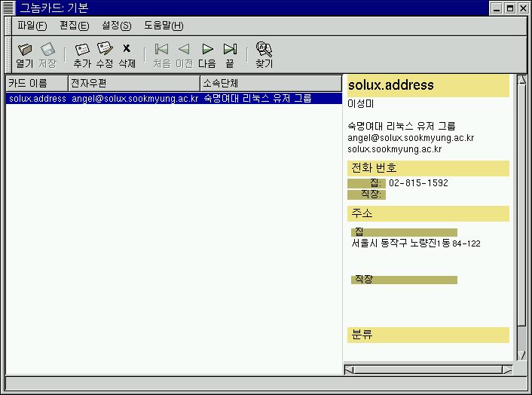Viewport: 532px width, 395px height.
Task: Go to first card with 처음 icon
Action: coord(161,49)
